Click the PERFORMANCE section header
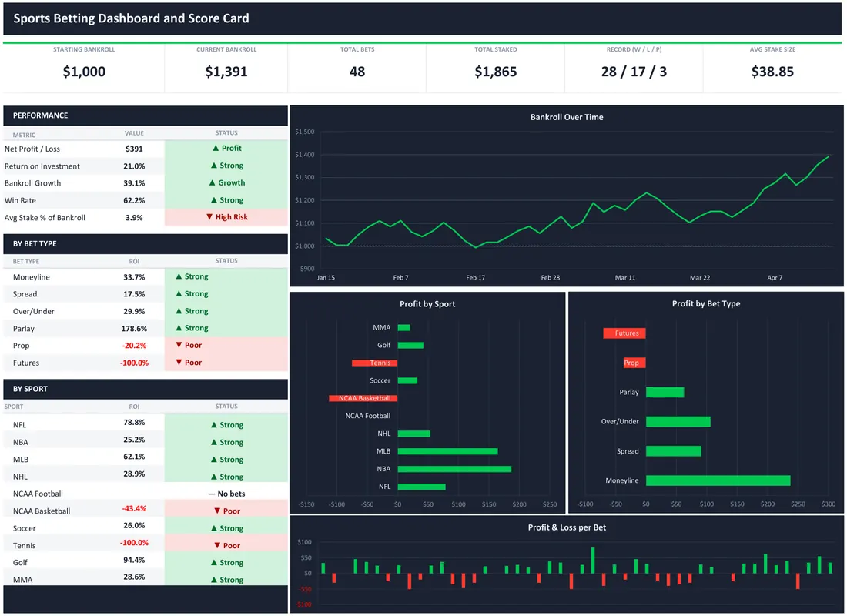 (146, 115)
